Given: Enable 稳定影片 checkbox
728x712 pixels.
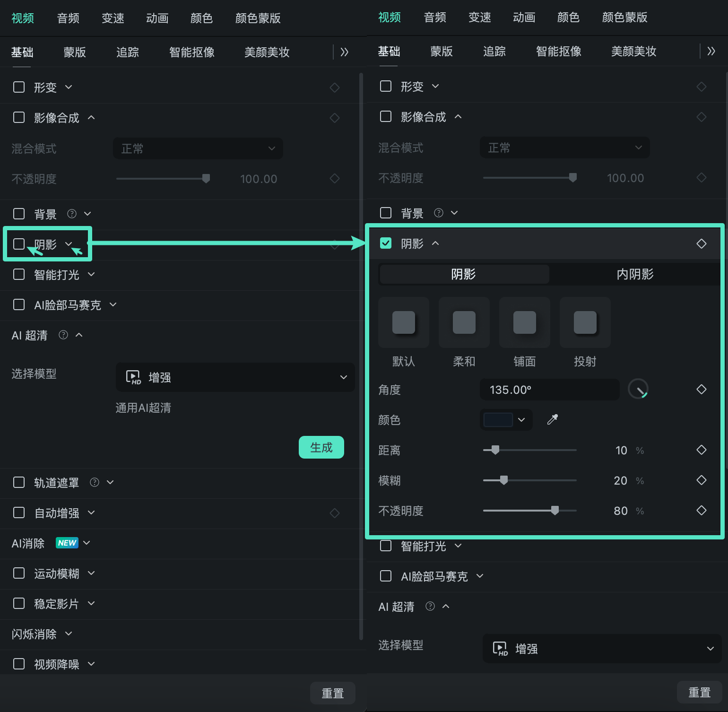Looking at the screenshot, I should click(19, 603).
